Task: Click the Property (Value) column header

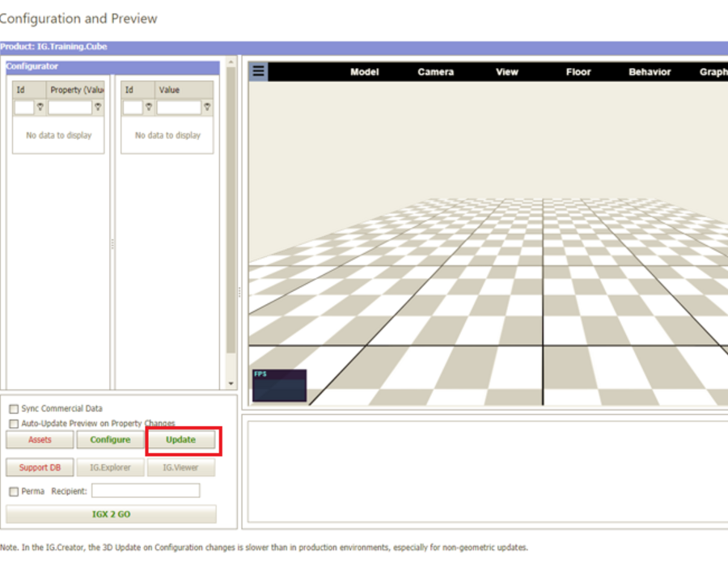Action: [x=75, y=90]
